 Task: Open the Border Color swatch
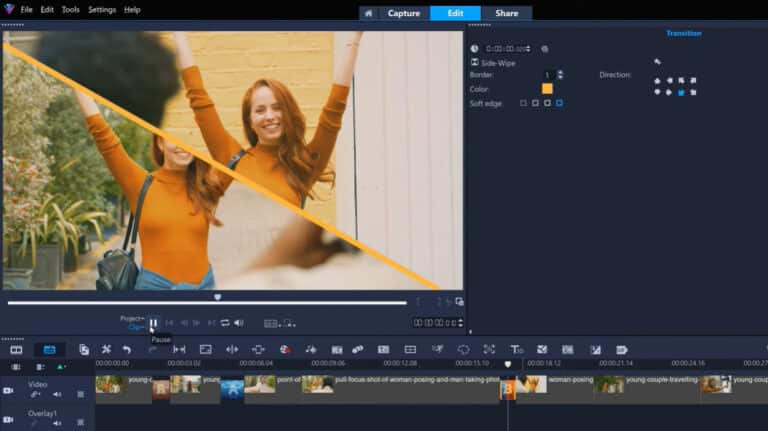547,89
